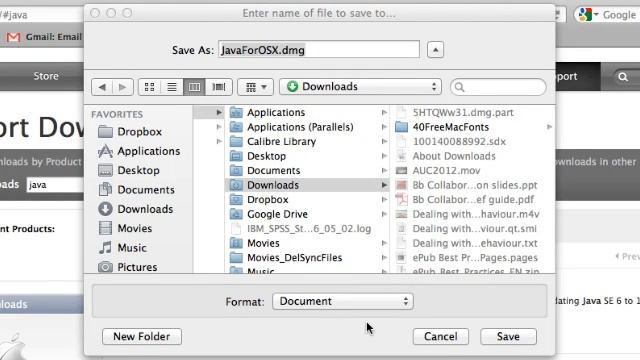This screenshot has width=640, height=360.
Task: Select highlighted Downloads folder in column
Action: 307,185
